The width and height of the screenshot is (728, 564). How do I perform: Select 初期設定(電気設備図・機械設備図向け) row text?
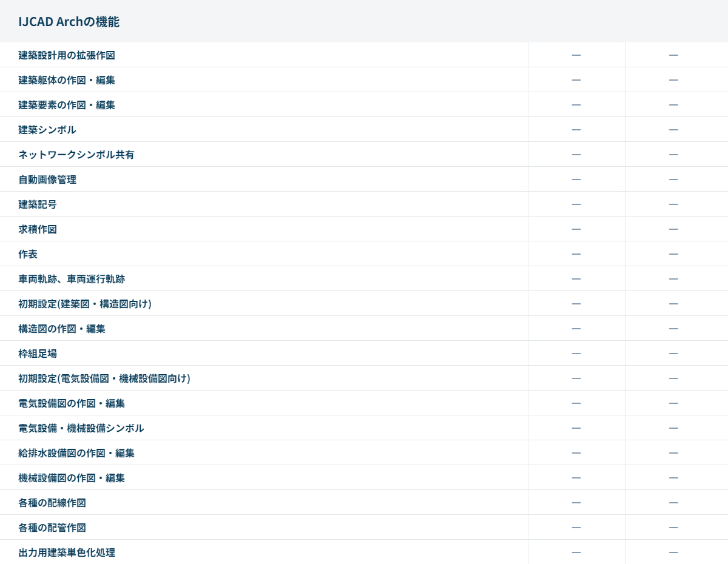click(x=104, y=378)
